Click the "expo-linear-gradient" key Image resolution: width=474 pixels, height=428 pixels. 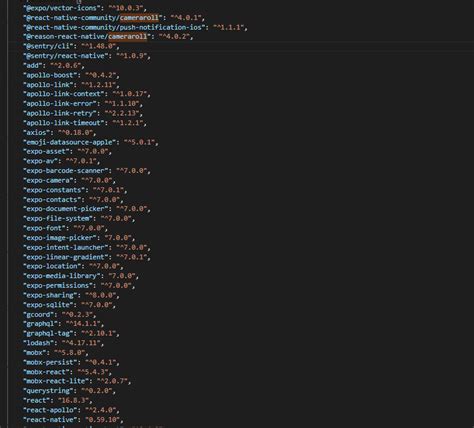(66, 257)
